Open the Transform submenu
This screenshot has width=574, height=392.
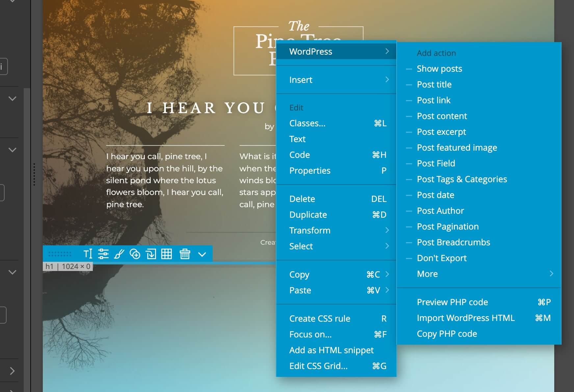click(336, 230)
